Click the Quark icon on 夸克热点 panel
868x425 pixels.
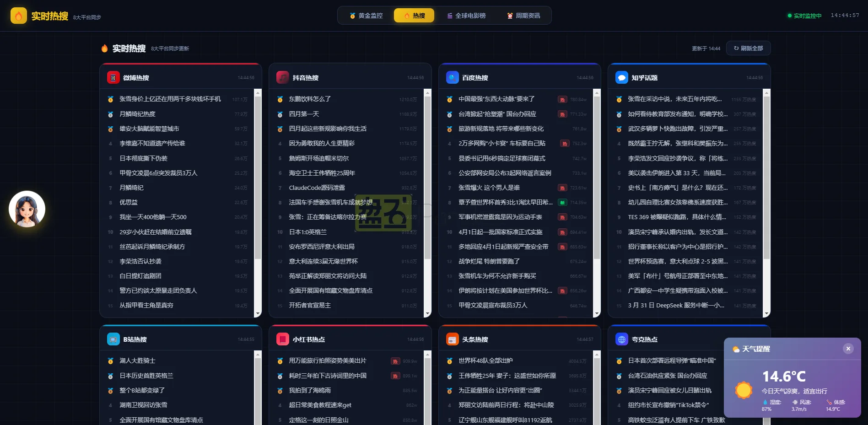click(621, 339)
